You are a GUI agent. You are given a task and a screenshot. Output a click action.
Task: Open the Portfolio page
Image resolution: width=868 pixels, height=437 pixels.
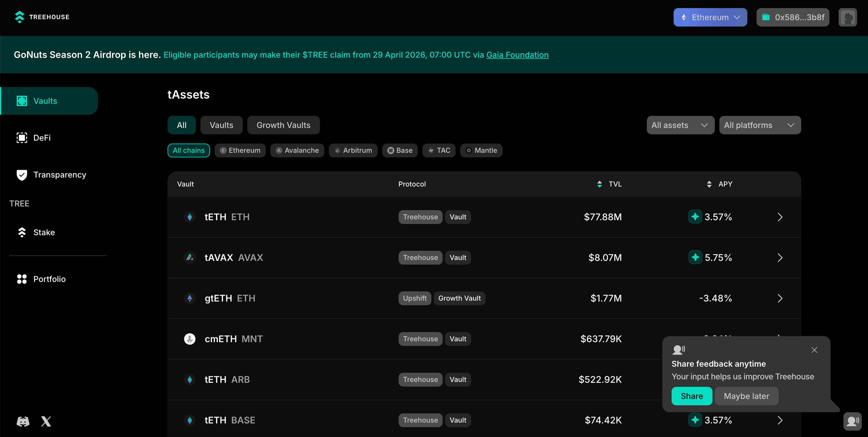click(41, 279)
